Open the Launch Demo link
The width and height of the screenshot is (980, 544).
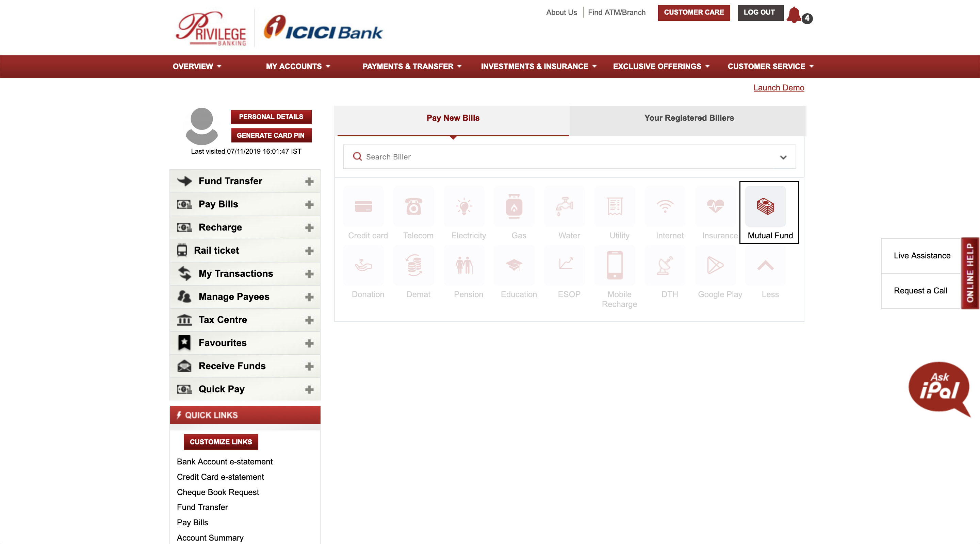point(778,87)
